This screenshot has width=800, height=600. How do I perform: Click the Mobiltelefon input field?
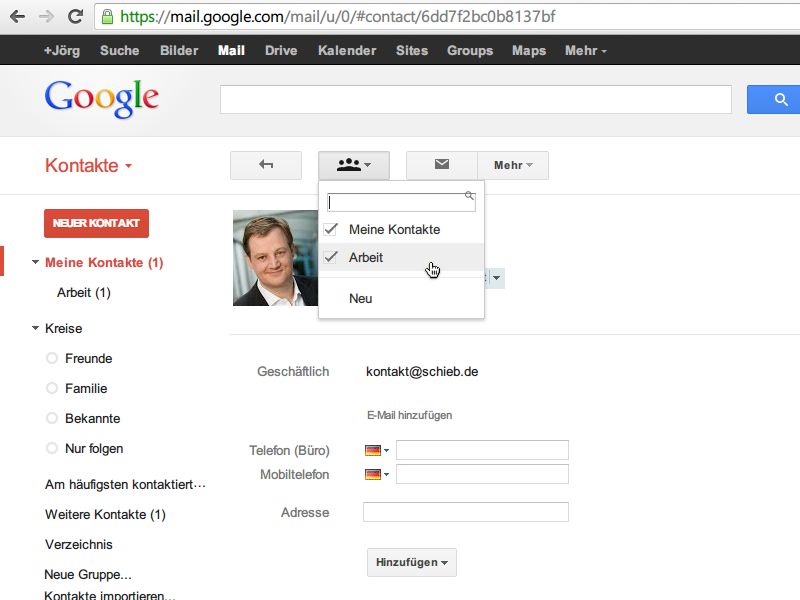[x=482, y=474]
